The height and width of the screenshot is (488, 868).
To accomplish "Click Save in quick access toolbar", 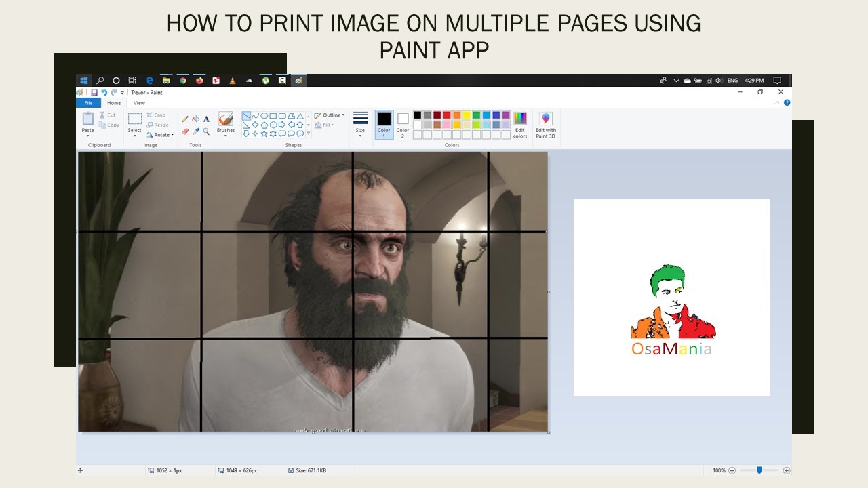I will [94, 93].
